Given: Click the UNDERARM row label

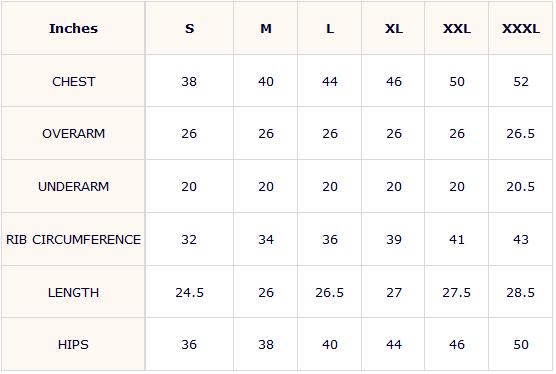Looking at the screenshot, I should coord(73,186).
